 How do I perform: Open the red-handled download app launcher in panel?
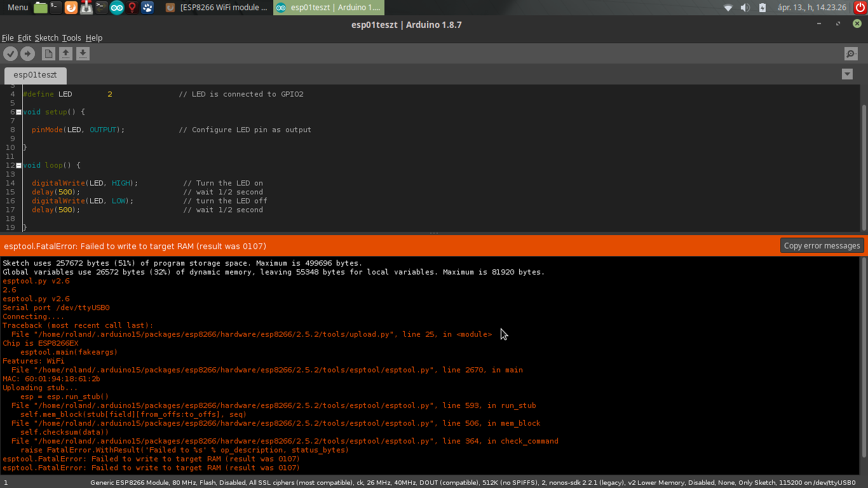[x=86, y=8]
